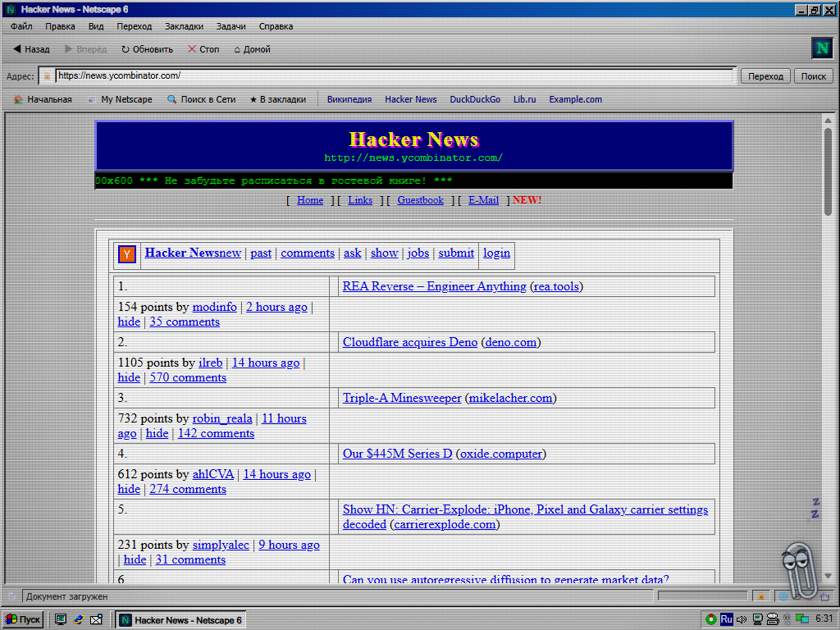Click the Home link in page navigation
This screenshot has height=630, width=840.
click(310, 200)
